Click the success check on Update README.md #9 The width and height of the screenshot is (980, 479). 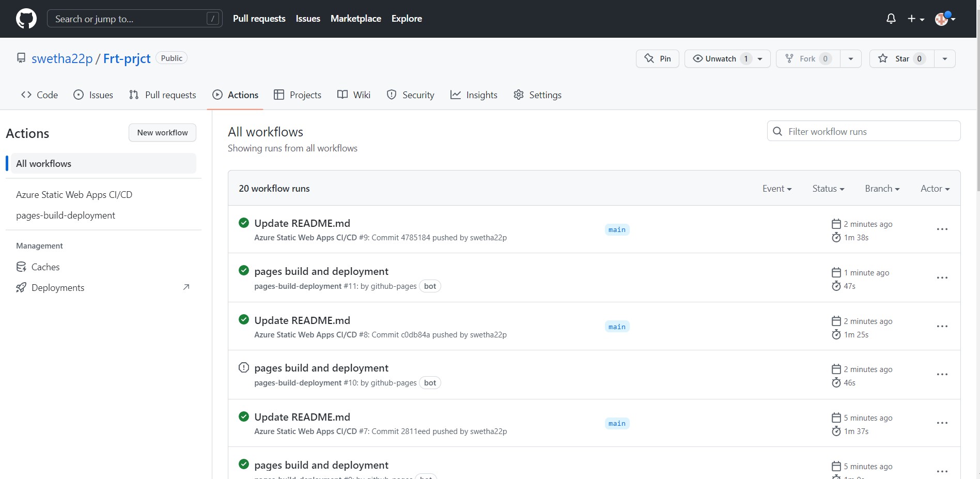(x=243, y=222)
